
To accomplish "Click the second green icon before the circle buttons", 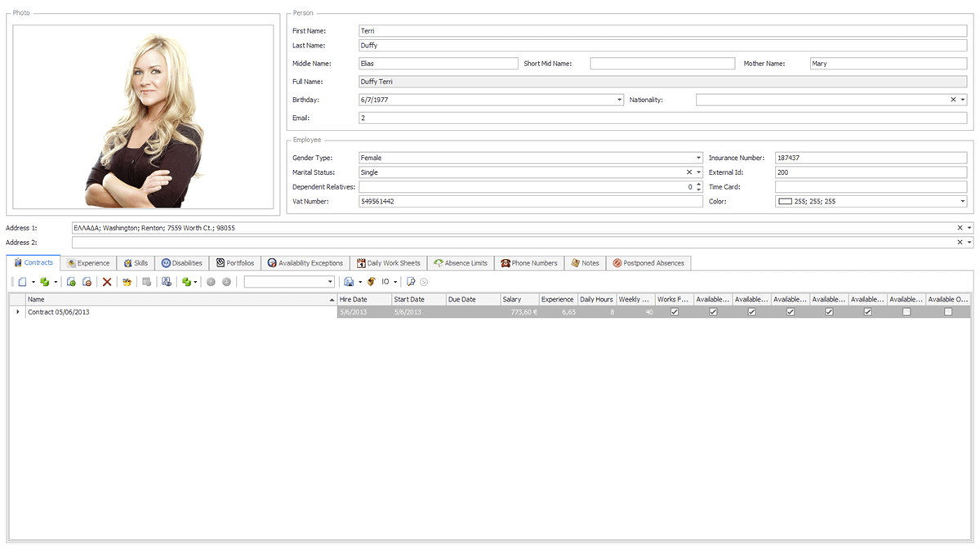I will 186,281.
